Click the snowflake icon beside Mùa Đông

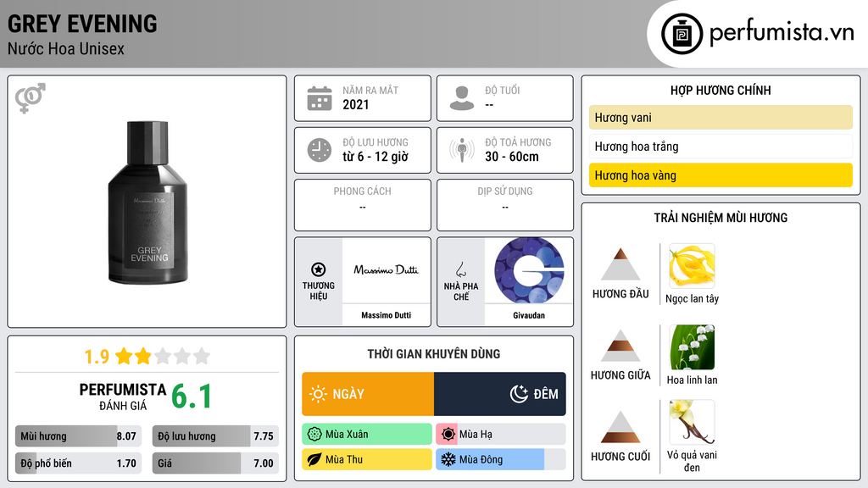pyautogui.click(x=448, y=459)
